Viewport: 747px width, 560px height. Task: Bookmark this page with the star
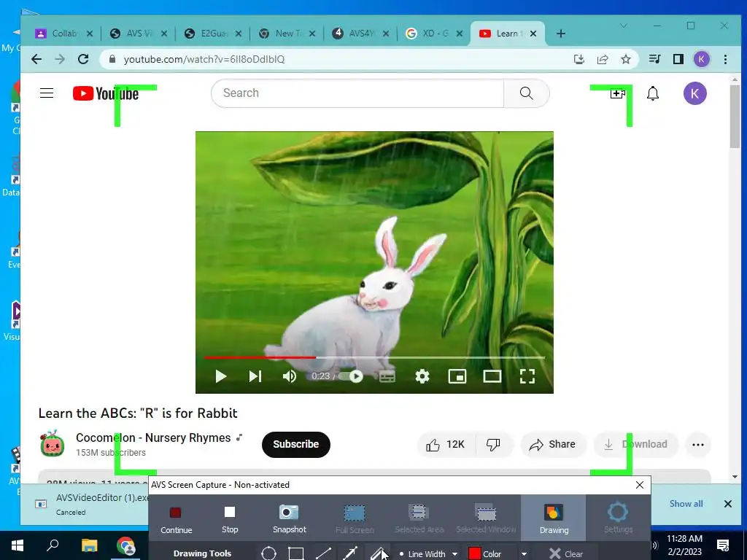(x=625, y=59)
